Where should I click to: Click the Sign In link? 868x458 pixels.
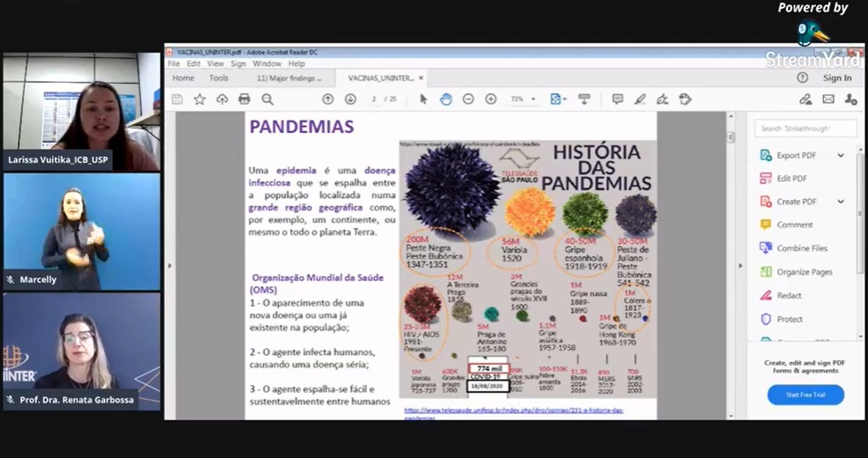[836, 78]
